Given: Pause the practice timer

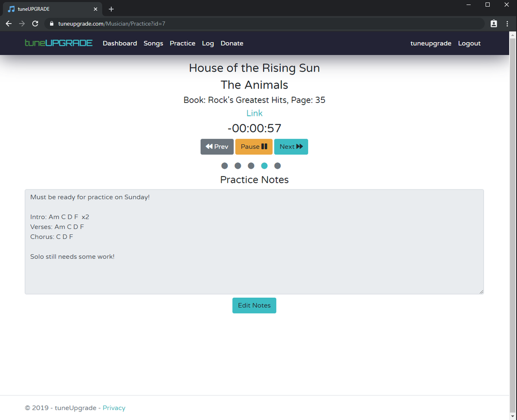Looking at the screenshot, I should pyautogui.click(x=254, y=146).
